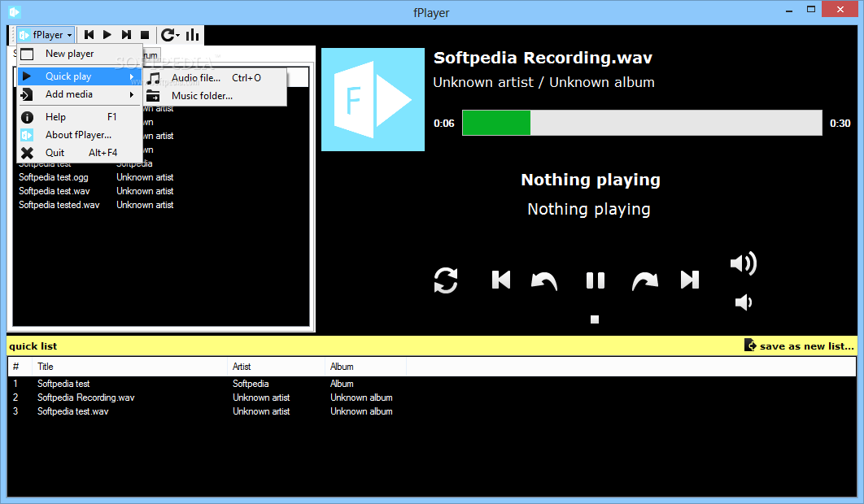Minimize the fPlayer window

pos(789,10)
